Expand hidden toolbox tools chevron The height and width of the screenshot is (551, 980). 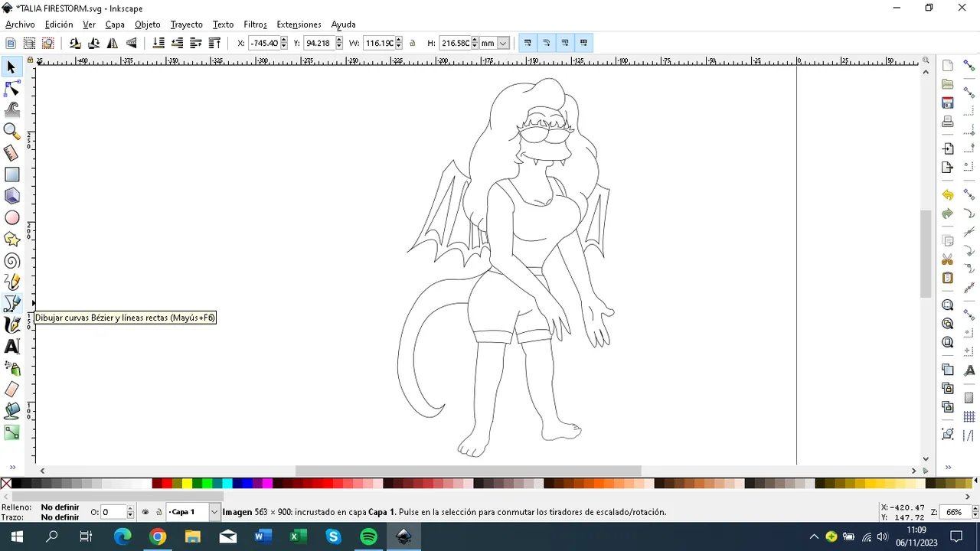pyautogui.click(x=12, y=467)
